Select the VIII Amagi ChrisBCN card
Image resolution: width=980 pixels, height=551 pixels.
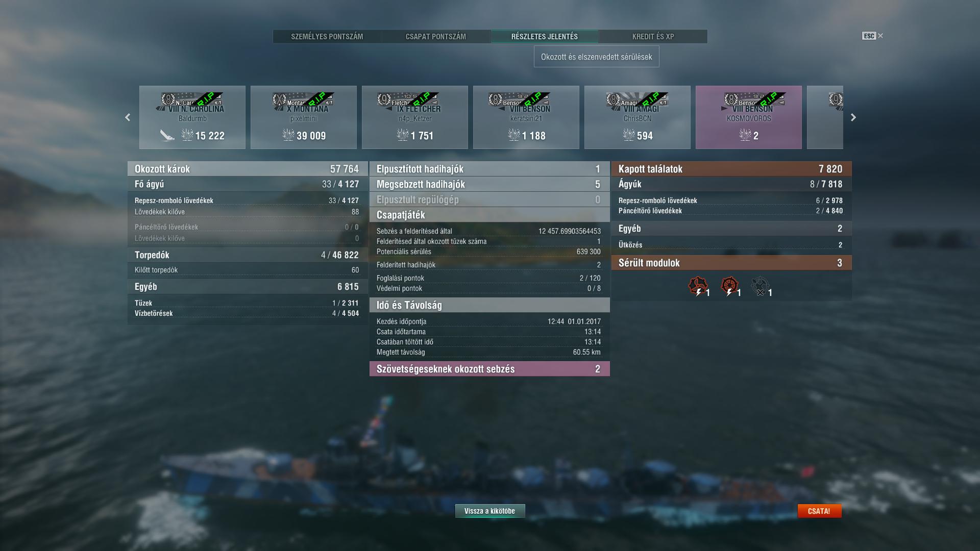click(x=638, y=117)
